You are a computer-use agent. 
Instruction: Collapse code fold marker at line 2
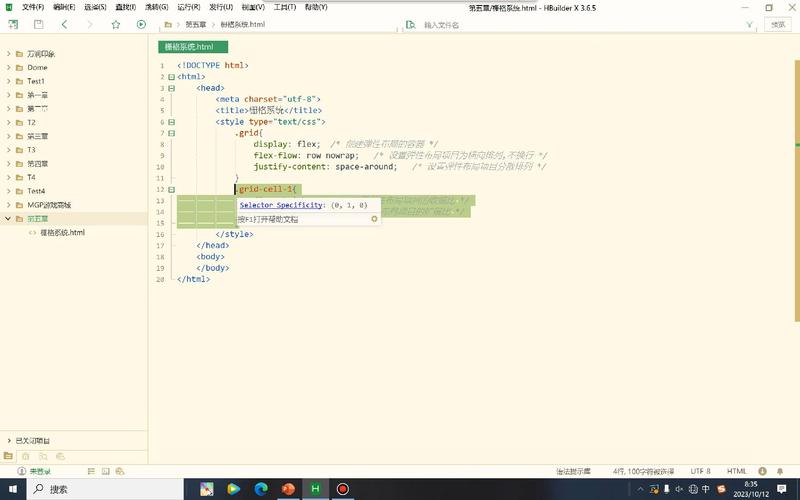(x=172, y=77)
